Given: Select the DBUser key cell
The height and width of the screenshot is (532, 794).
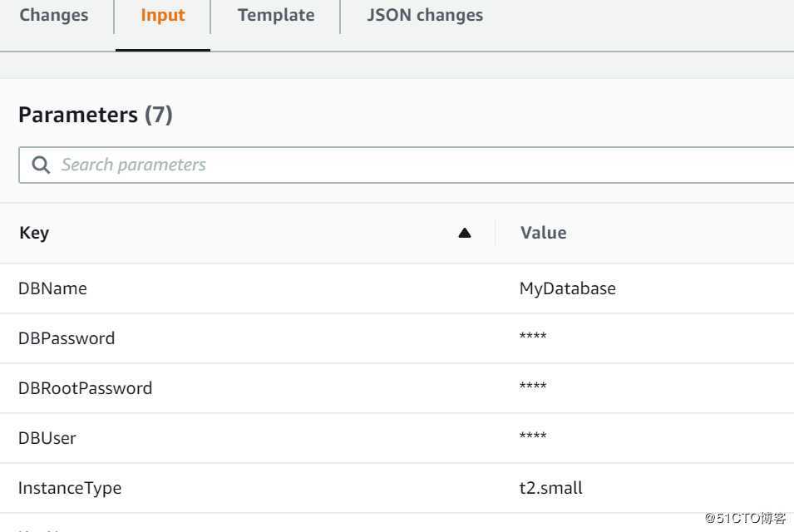Looking at the screenshot, I should tap(47, 438).
